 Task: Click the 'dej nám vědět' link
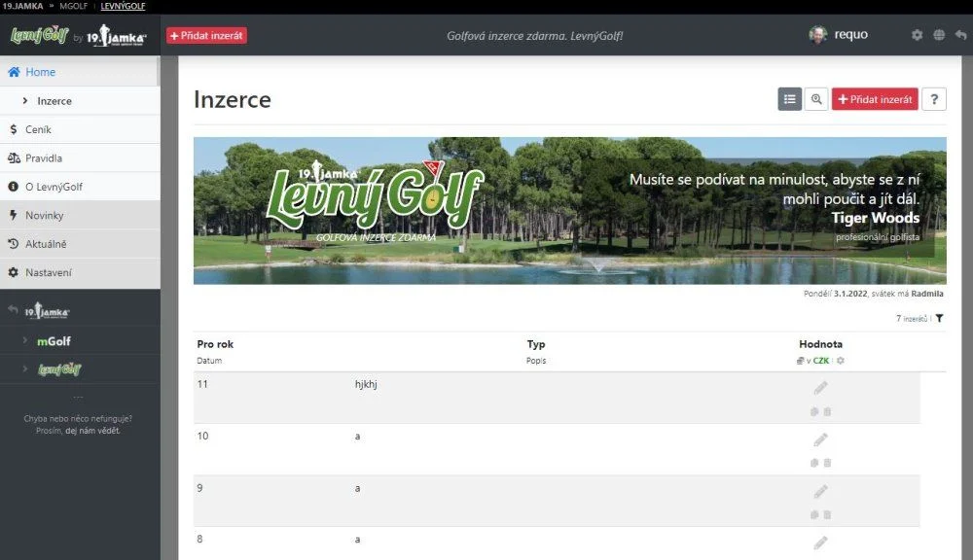coord(92,431)
